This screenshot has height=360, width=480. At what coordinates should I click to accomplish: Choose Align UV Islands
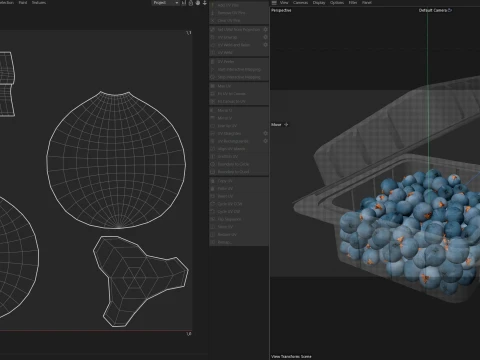pyautogui.click(x=239, y=149)
